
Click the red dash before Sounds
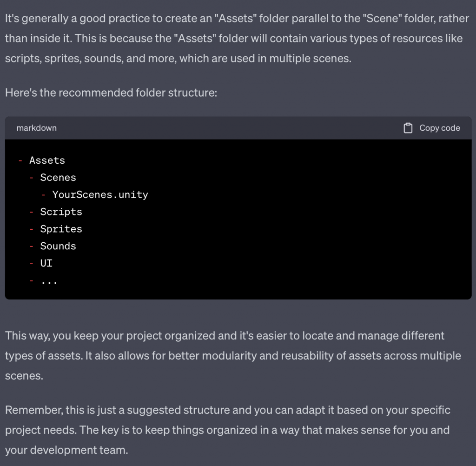click(32, 246)
